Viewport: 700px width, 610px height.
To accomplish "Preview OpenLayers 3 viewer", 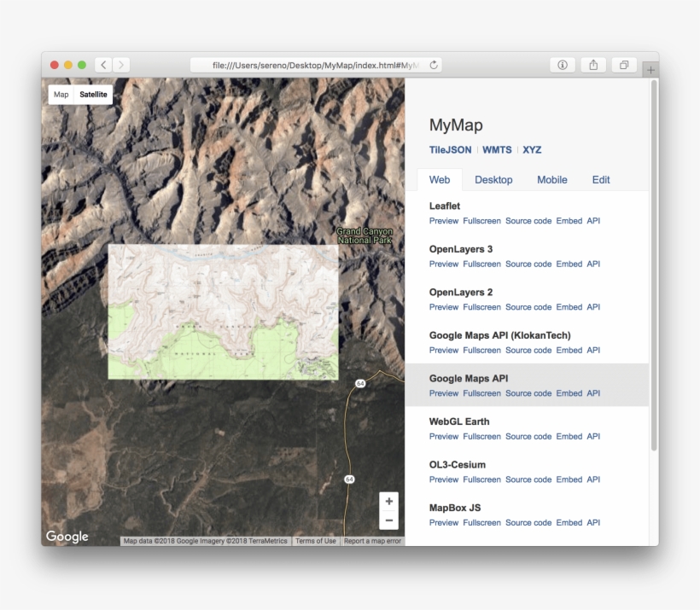I will tap(444, 264).
